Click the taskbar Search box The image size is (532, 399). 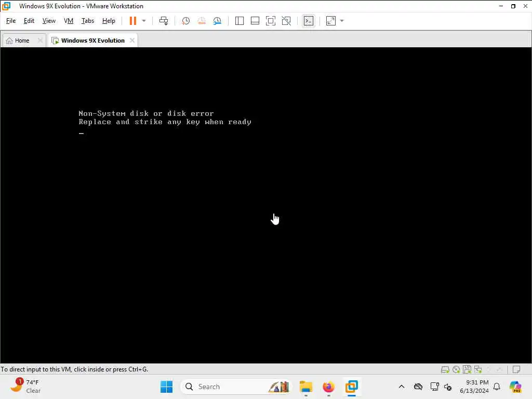(x=236, y=387)
